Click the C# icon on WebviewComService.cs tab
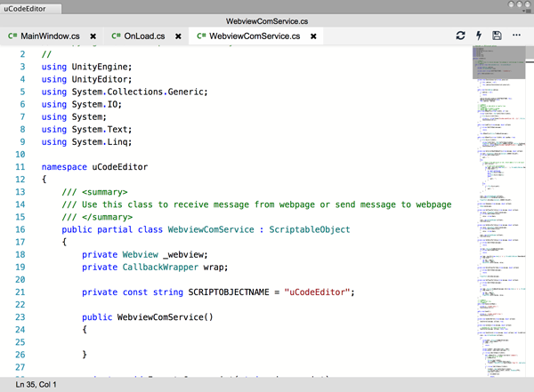Image resolution: width=534 pixels, height=392 pixels. pyautogui.click(x=201, y=36)
